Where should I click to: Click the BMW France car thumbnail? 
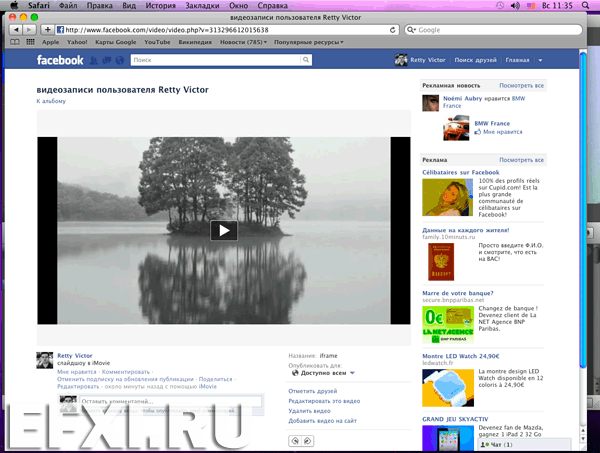coord(456,128)
